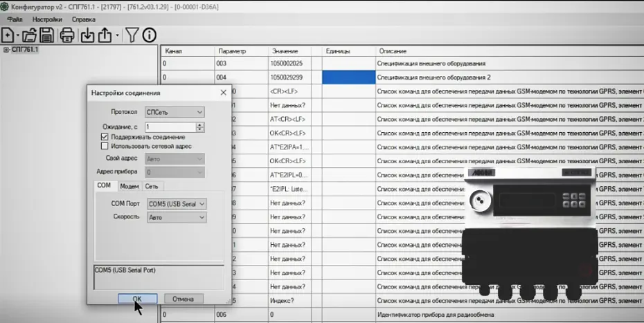Image resolution: width=644 pixels, height=323 pixels.
Task: Open dropdown arrow beside the upload icon
Action: pyautogui.click(x=117, y=36)
